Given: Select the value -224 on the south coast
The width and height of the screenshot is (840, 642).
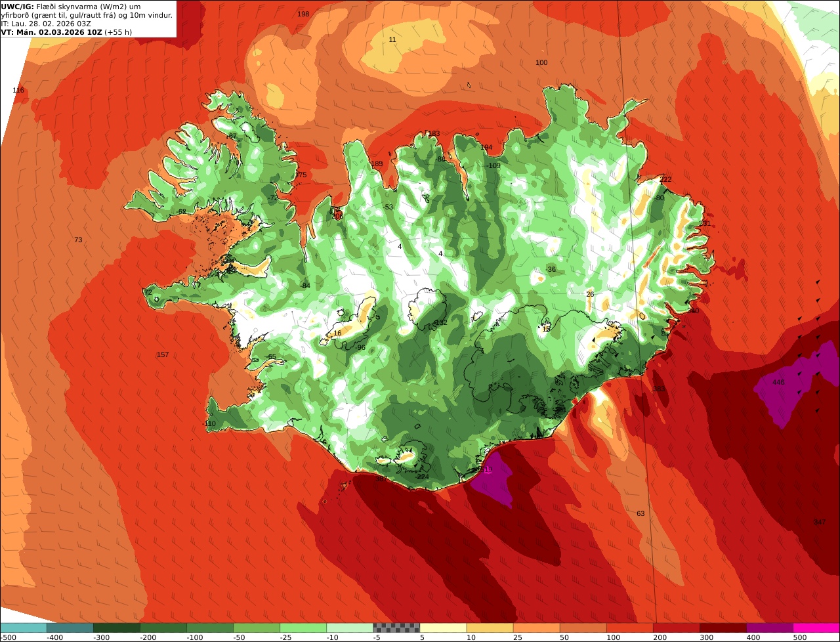Looking at the screenshot, I should point(422,477).
